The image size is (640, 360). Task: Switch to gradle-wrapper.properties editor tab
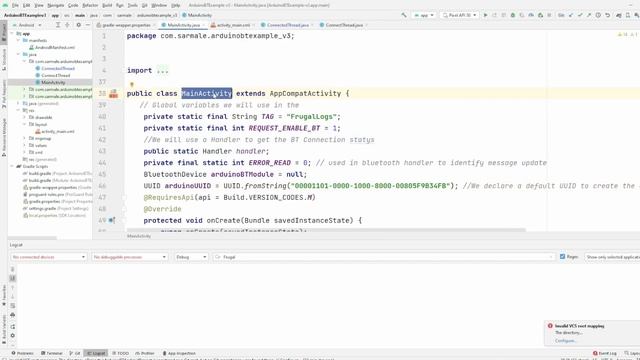(126, 25)
